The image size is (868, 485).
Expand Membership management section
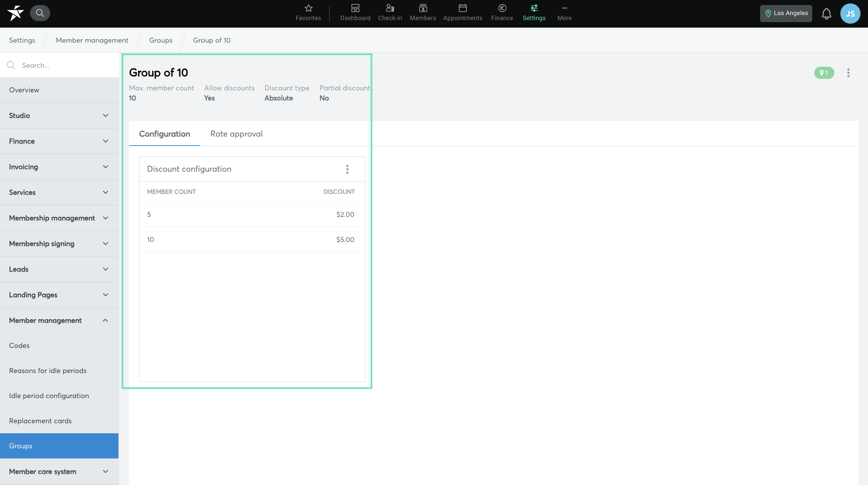point(59,218)
